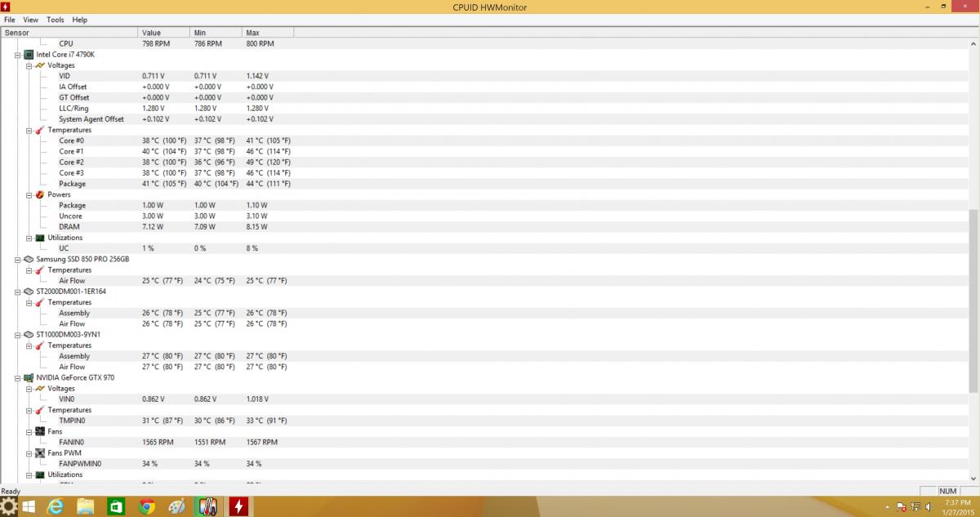Click the GPU Fans PWM icon
The width and height of the screenshot is (980, 517).
coord(40,453)
